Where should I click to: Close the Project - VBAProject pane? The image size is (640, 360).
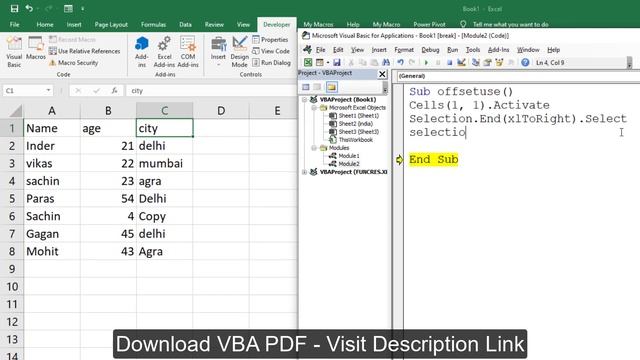382,74
